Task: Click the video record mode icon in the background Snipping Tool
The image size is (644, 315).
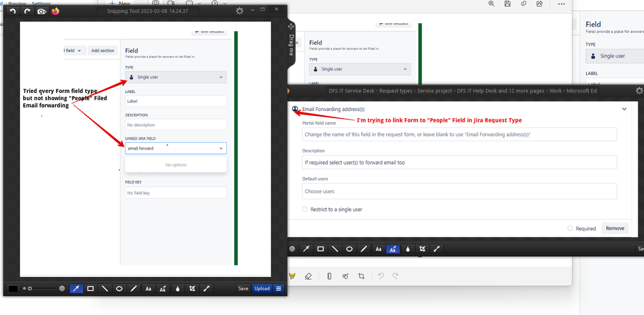Action: click(x=171, y=3)
